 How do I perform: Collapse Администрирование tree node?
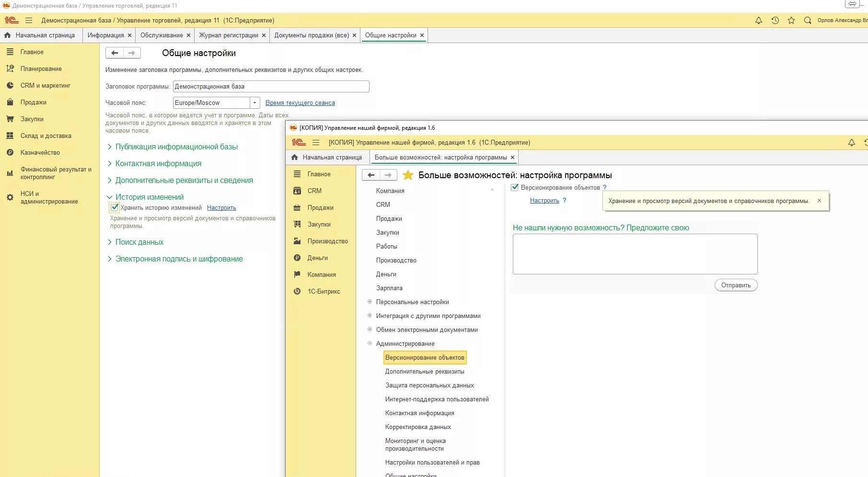tap(370, 343)
